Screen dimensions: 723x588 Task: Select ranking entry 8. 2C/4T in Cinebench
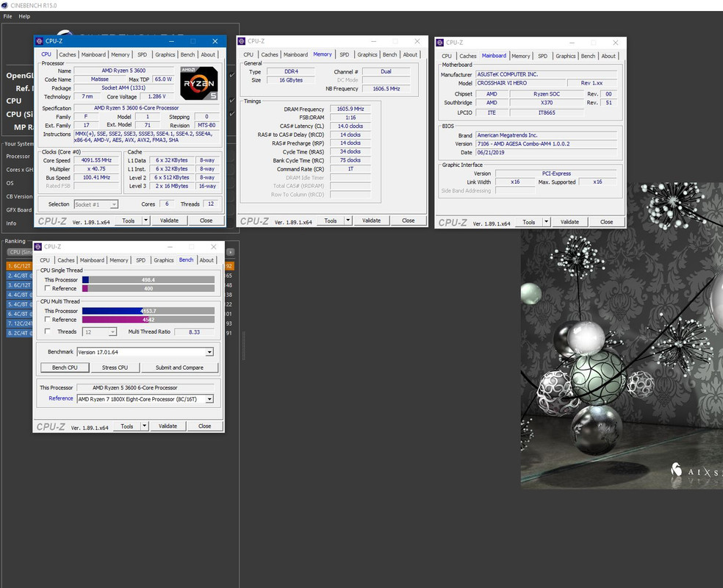tap(19, 333)
